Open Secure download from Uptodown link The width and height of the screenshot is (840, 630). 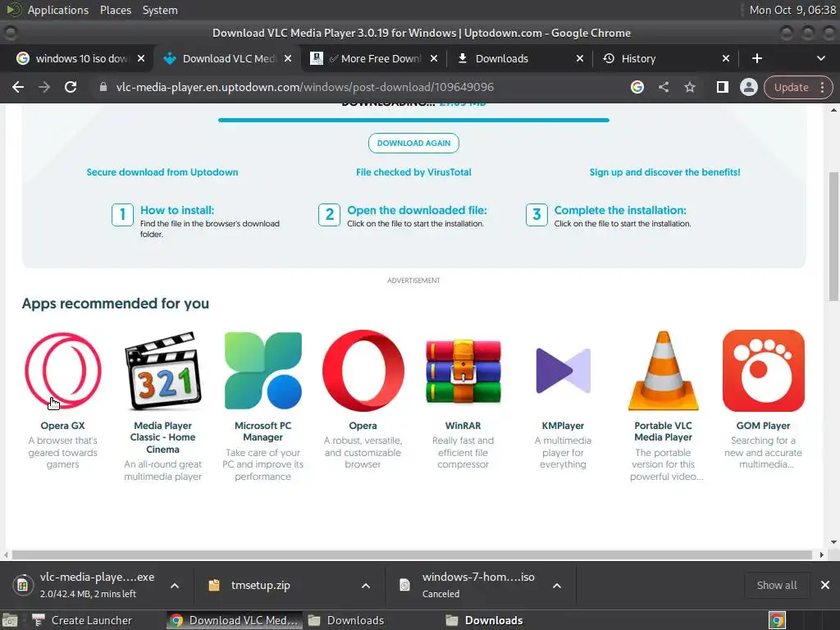162,172
